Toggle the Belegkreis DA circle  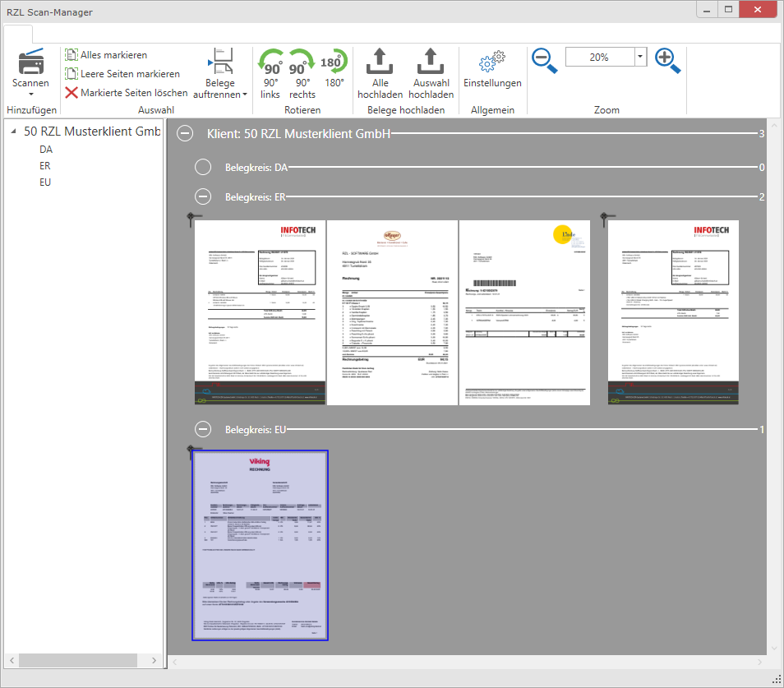(203, 168)
